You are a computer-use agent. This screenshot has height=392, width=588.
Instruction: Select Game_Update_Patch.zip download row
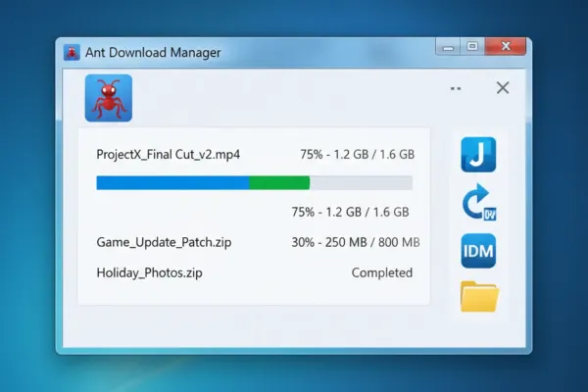point(258,242)
